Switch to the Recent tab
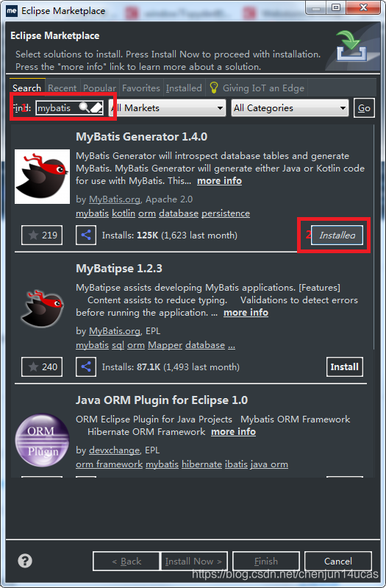Screen dimensions: 386x588 tap(62, 88)
